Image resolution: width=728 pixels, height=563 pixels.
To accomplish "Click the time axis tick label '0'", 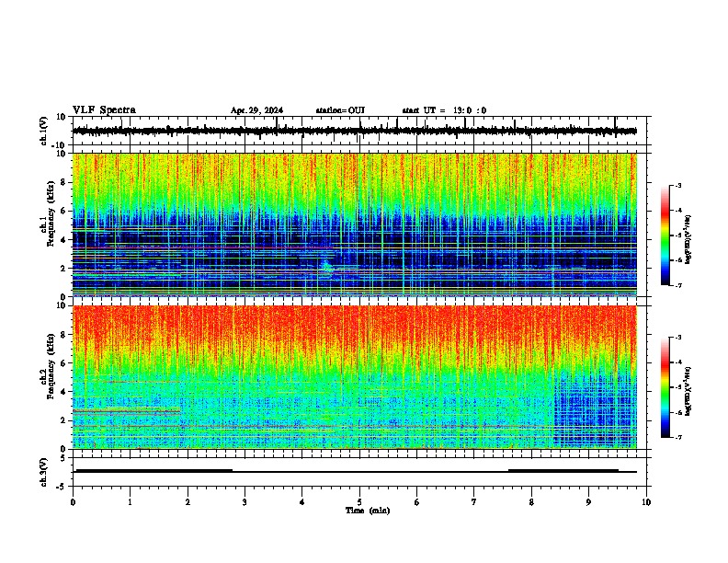I will click(x=73, y=502).
